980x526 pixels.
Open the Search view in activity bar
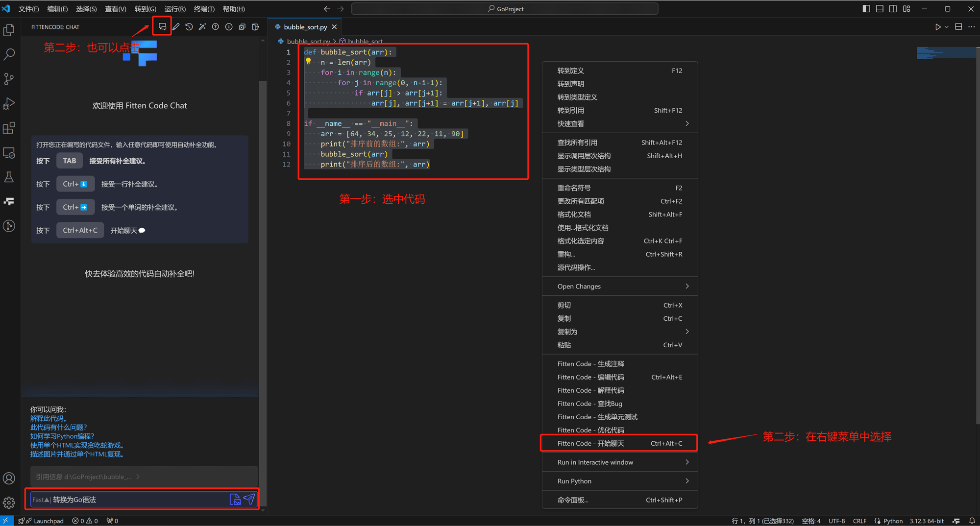pos(9,54)
